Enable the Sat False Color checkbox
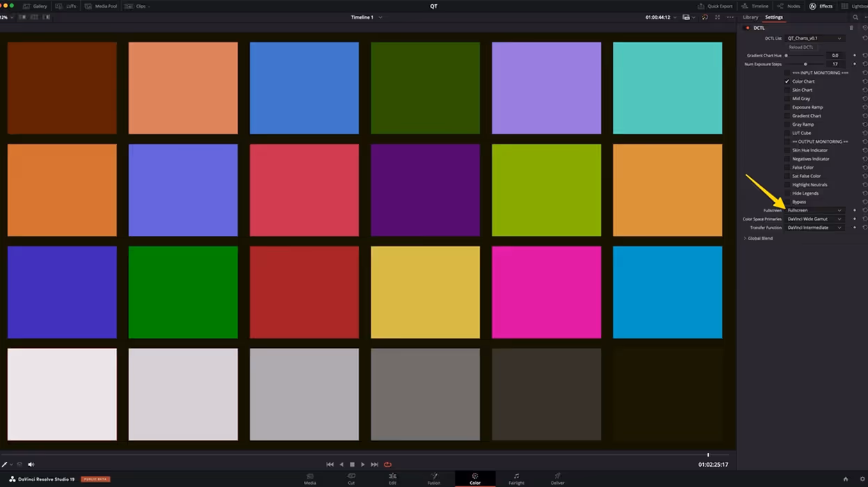Screen dimensions: 868x487 click(787, 176)
